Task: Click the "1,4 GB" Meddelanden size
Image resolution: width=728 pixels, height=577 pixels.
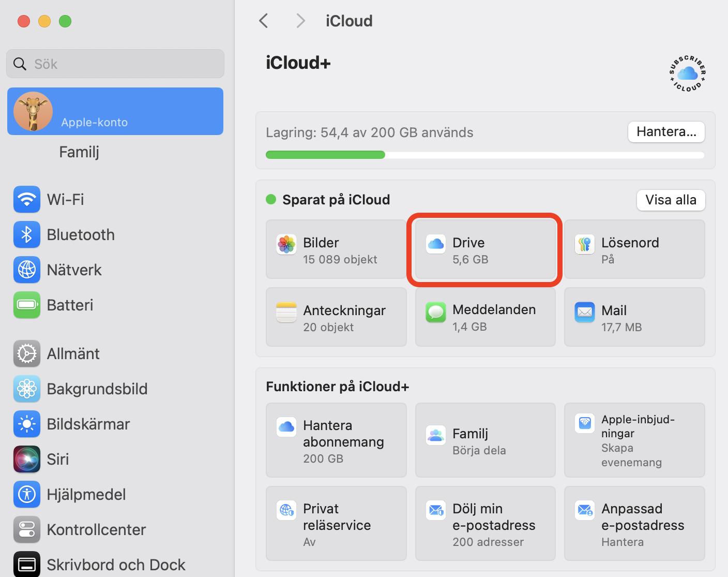Action: pos(469,327)
